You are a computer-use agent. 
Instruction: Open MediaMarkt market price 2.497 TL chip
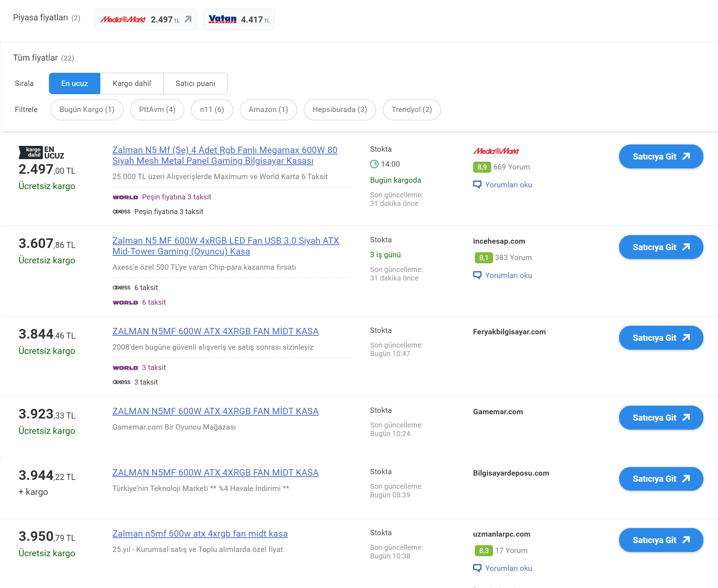tap(146, 19)
